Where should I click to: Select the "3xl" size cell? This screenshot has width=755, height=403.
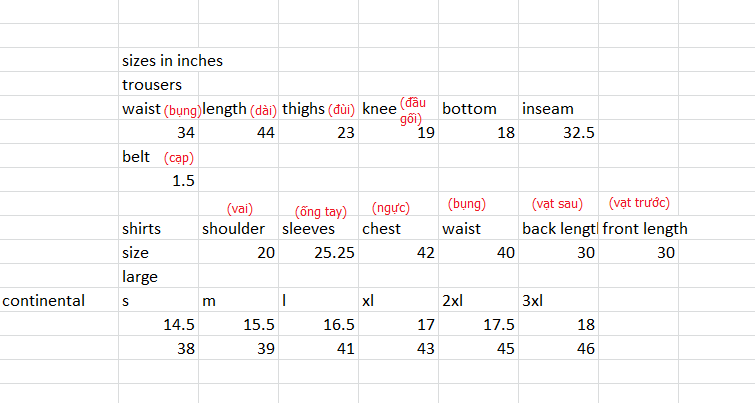536,300
